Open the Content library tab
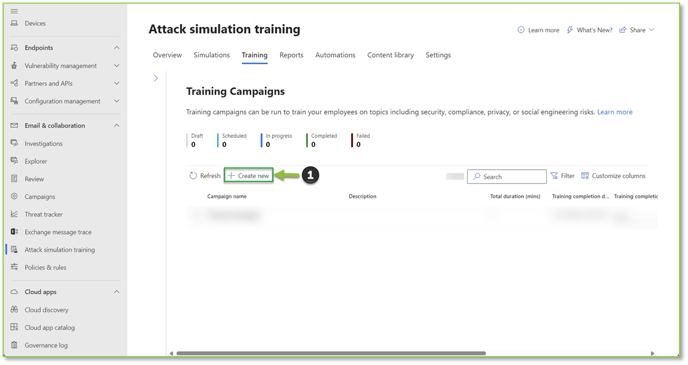688x365 pixels. tap(391, 55)
